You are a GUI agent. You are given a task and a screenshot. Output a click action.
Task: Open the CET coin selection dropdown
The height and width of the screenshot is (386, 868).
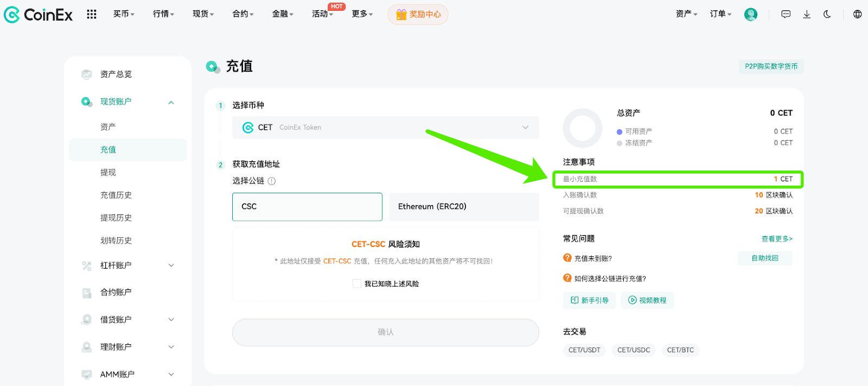tap(386, 128)
